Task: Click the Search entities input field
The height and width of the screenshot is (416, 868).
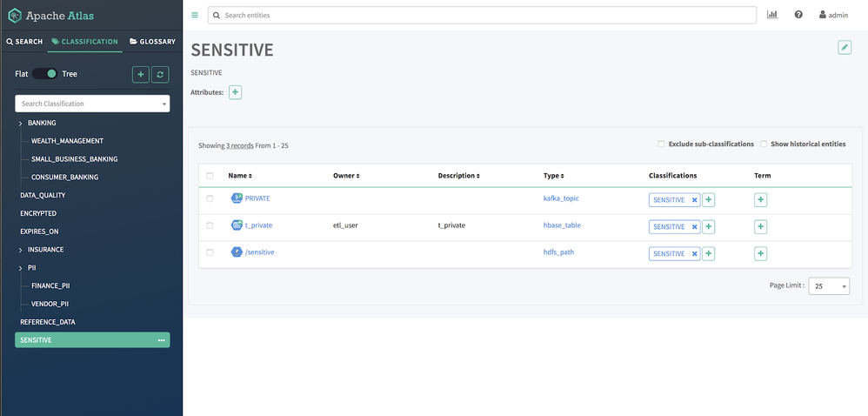Action: pyautogui.click(x=482, y=15)
